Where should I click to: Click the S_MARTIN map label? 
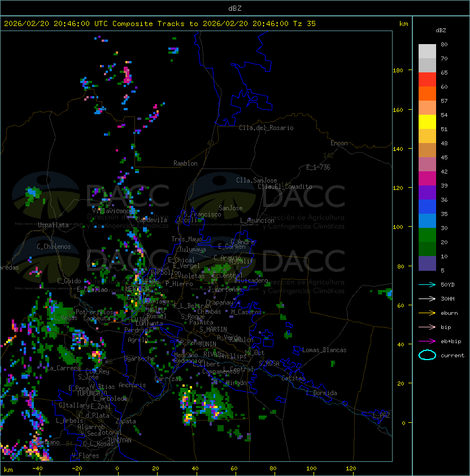pos(213,330)
